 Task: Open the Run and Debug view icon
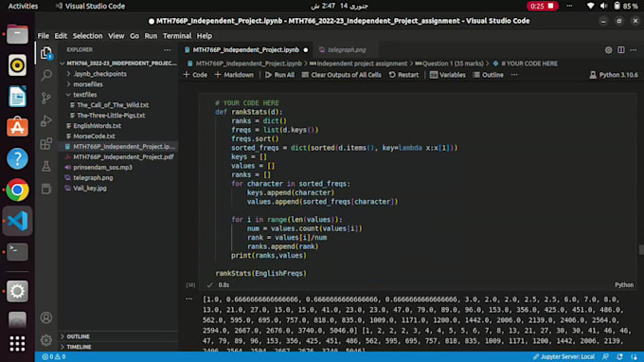46,120
